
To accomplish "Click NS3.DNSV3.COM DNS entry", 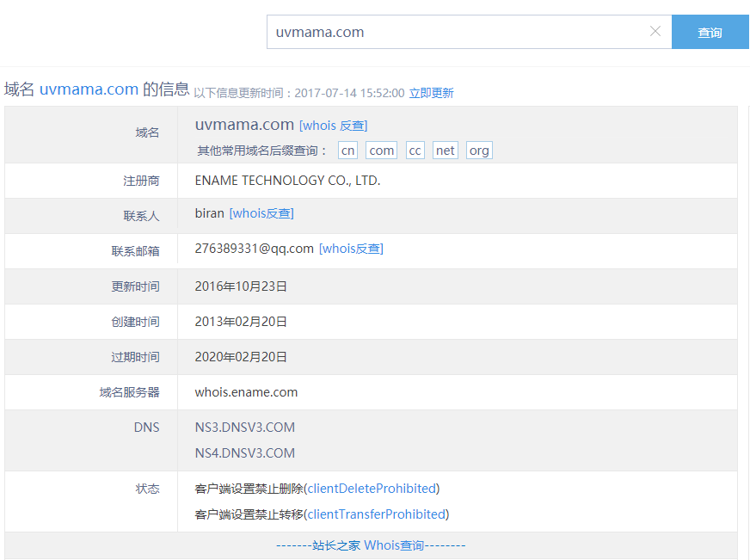I will coord(244,427).
